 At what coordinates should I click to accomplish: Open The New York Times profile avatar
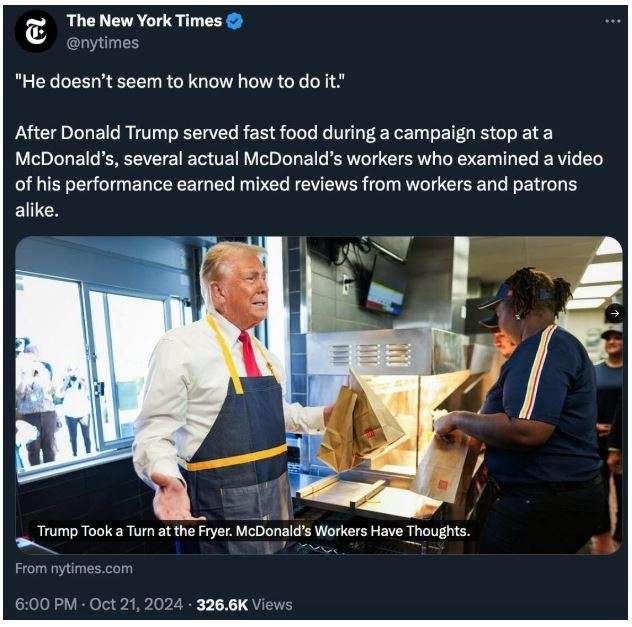pyautogui.click(x=35, y=32)
